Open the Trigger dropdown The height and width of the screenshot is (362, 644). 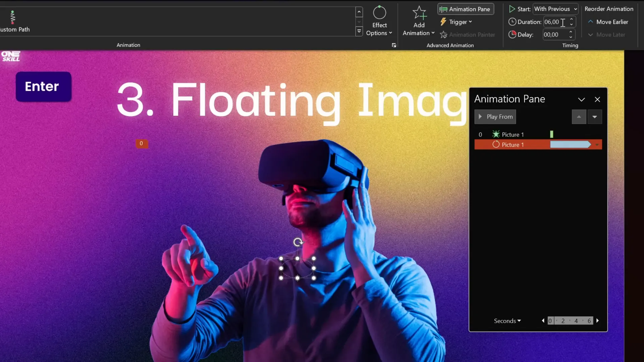(x=456, y=22)
